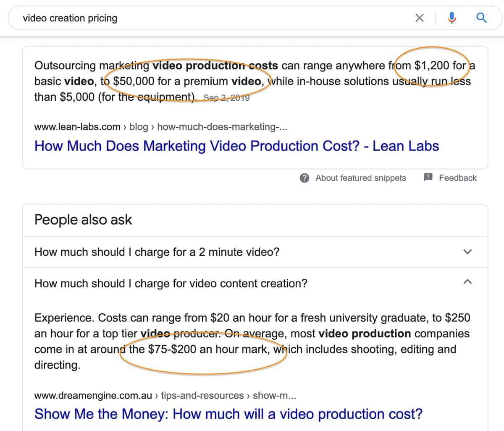The image size is (504, 431).
Task: Select the search input field
Action: click(168, 18)
